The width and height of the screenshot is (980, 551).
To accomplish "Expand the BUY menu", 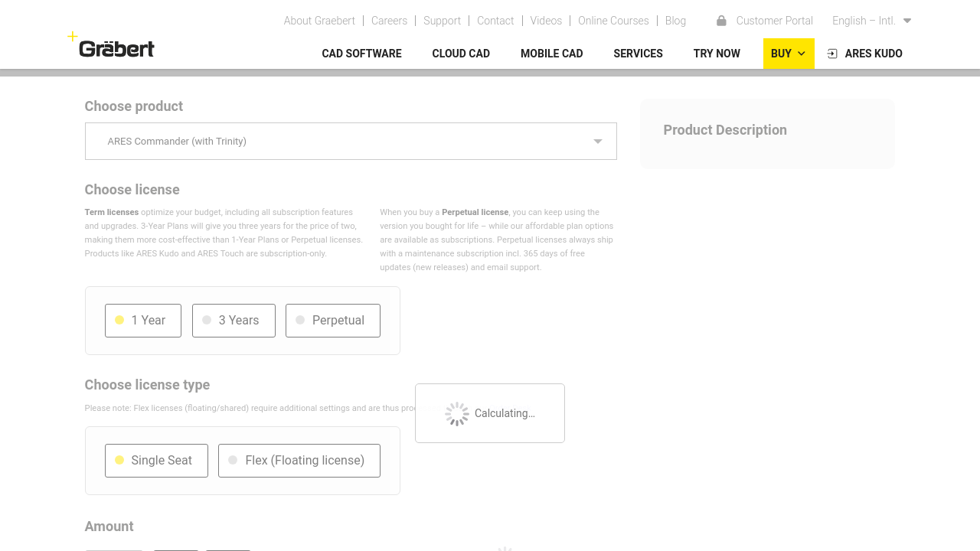I will click(x=788, y=54).
